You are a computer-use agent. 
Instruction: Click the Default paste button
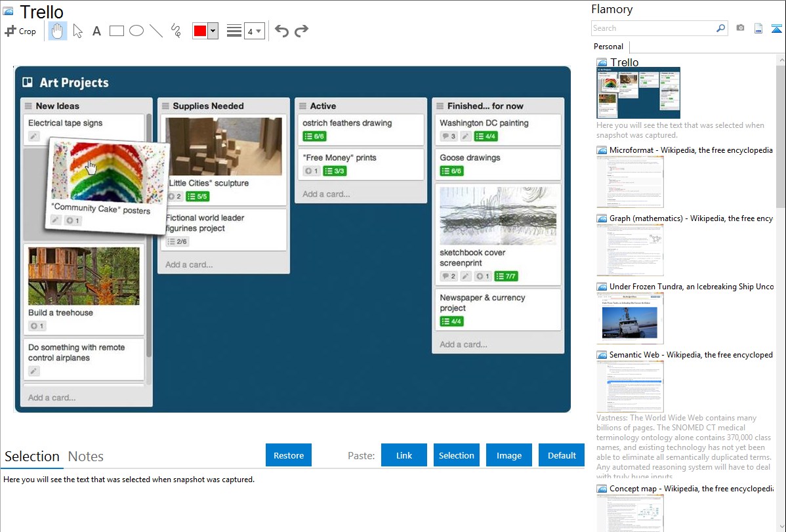[562, 455]
